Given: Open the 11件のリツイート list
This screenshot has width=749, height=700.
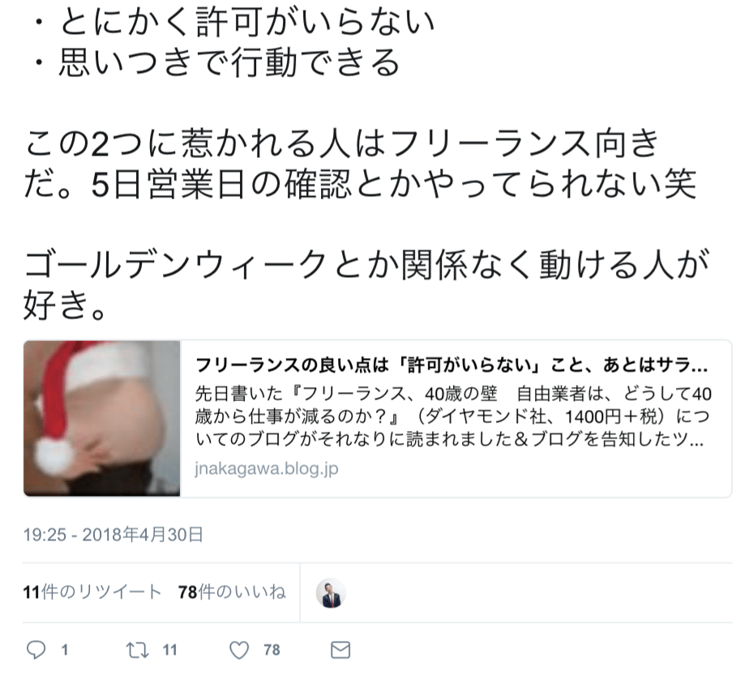Looking at the screenshot, I should [x=92, y=592].
